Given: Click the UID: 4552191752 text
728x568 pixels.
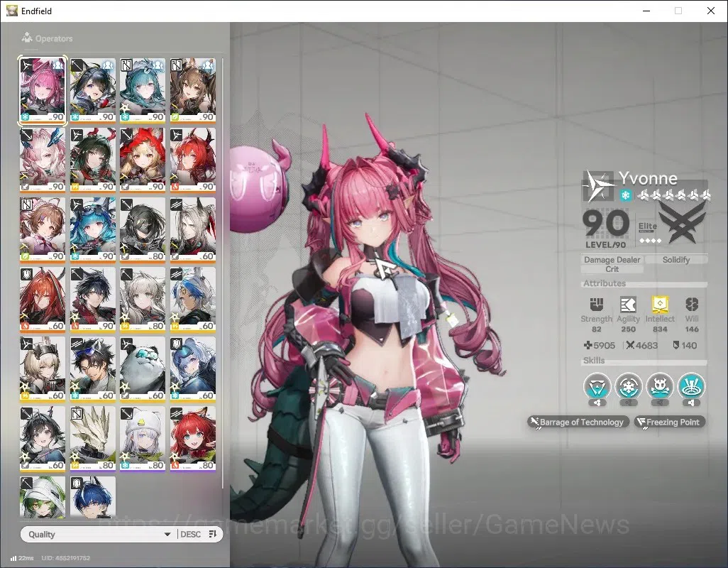Looking at the screenshot, I should 65,558.
